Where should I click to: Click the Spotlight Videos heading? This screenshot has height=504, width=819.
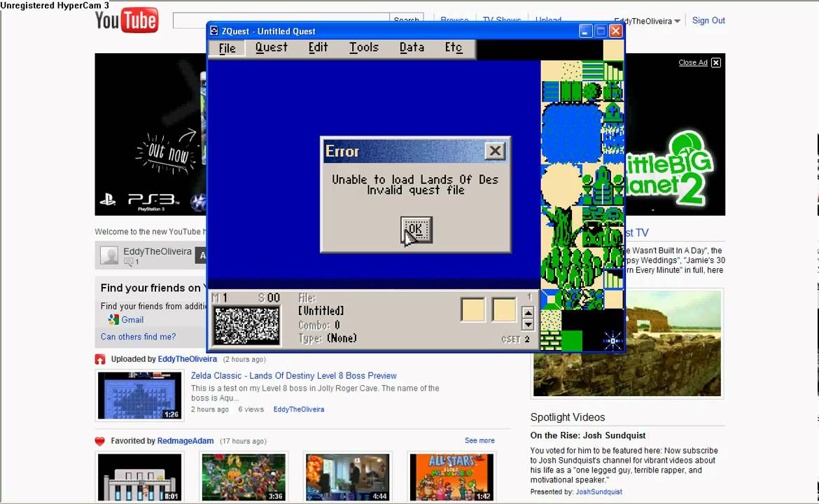(x=567, y=417)
